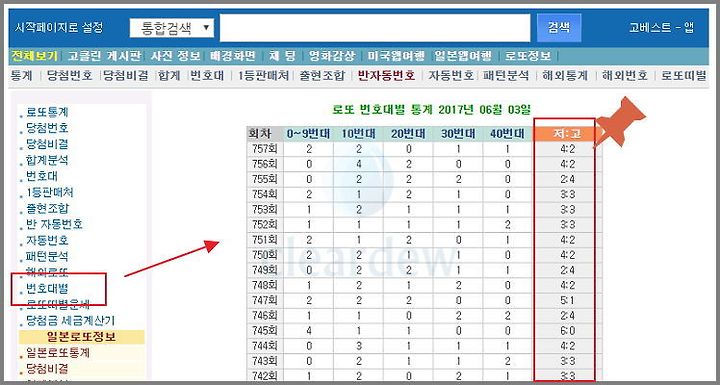
Task: Select 해외번호 in the submenu bar
Action: [x=625, y=75]
